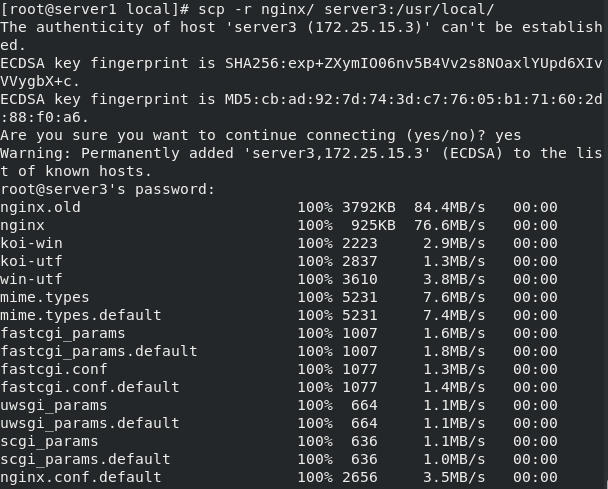Click the root@server3's password prompt
The image size is (608, 489).
click(107, 189)
